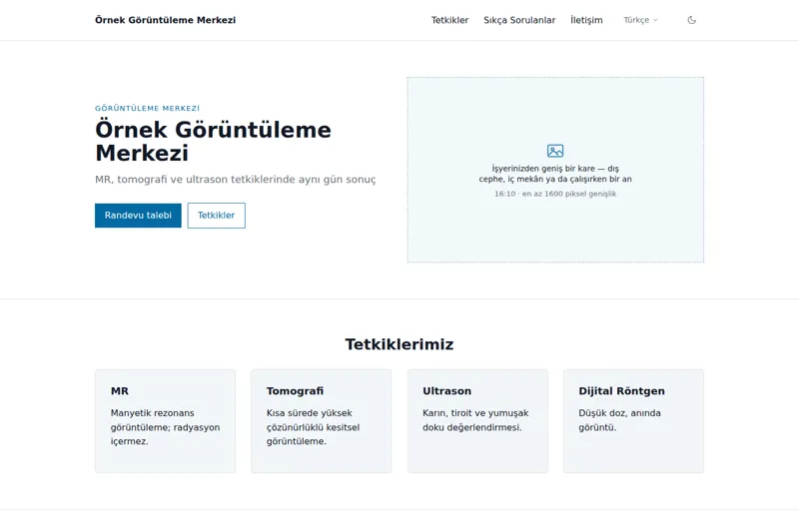The height and width of the screenshot is (532, 799).
Task: Toggle dark mode with the moon icon
Action: (x=691, y=20)
